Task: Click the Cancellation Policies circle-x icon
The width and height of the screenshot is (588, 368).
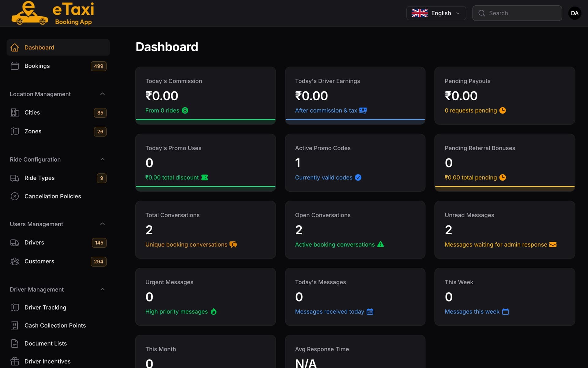Action: (x=15, y=196)
